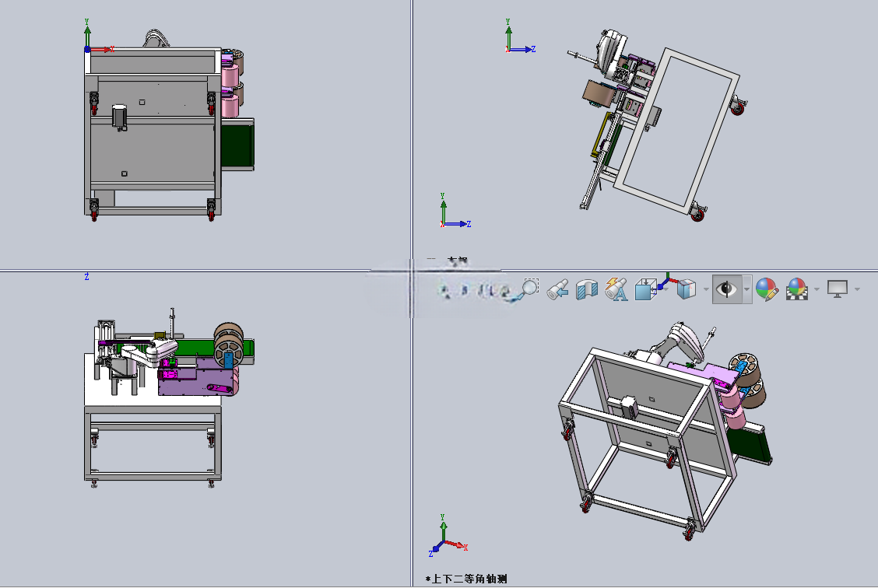878x588 pixels.
Task: Select the machine model in top-left viewport
Action: tap(169, 126)
